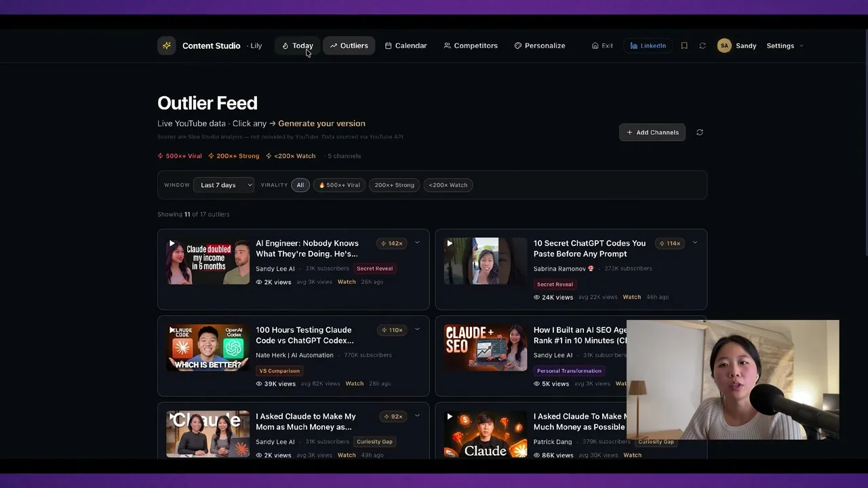
Task: Click Watch on the Nate Herk card
Action: click(x=355, y=384)
